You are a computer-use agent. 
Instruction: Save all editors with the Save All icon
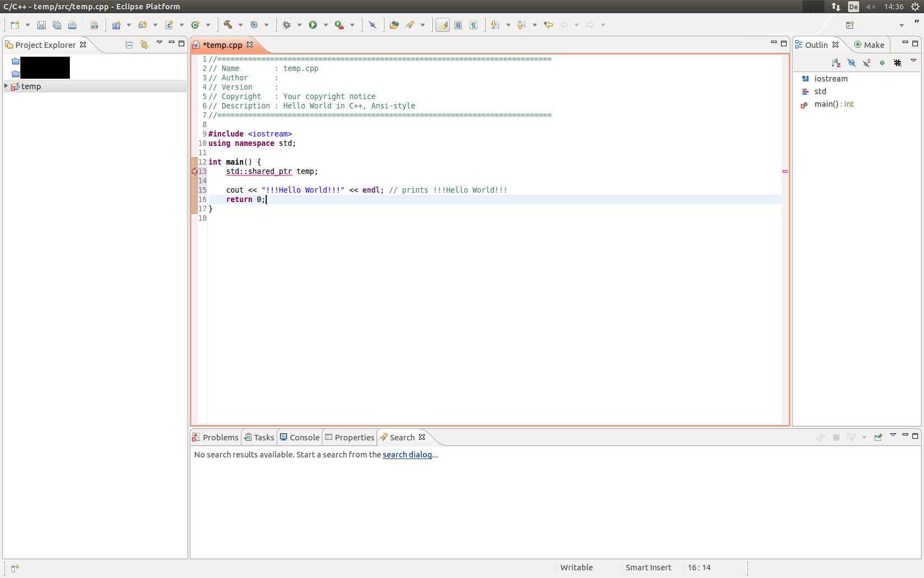coord(57,25)
